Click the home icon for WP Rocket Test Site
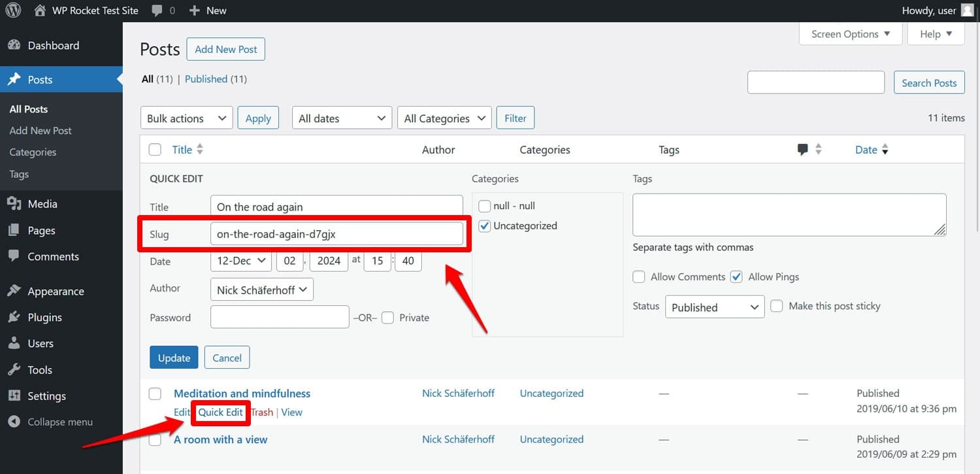Viewport: 980px width, 474px height. 41,10
